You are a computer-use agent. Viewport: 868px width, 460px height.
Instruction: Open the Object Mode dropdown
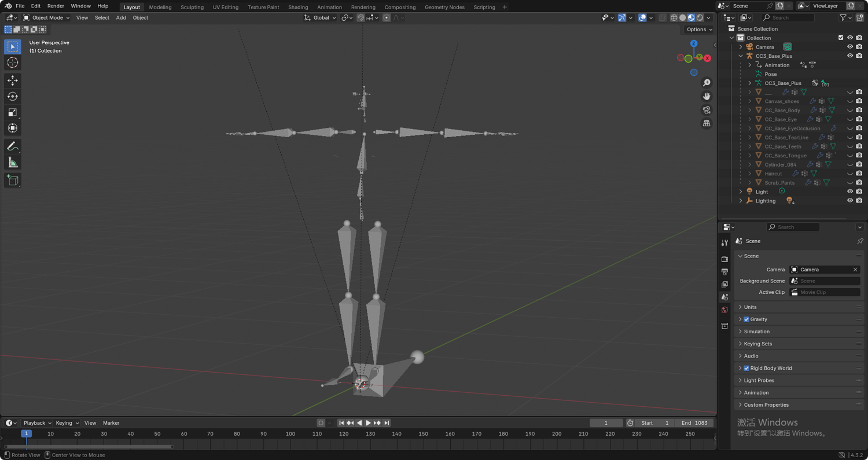(x=46, y=18)
